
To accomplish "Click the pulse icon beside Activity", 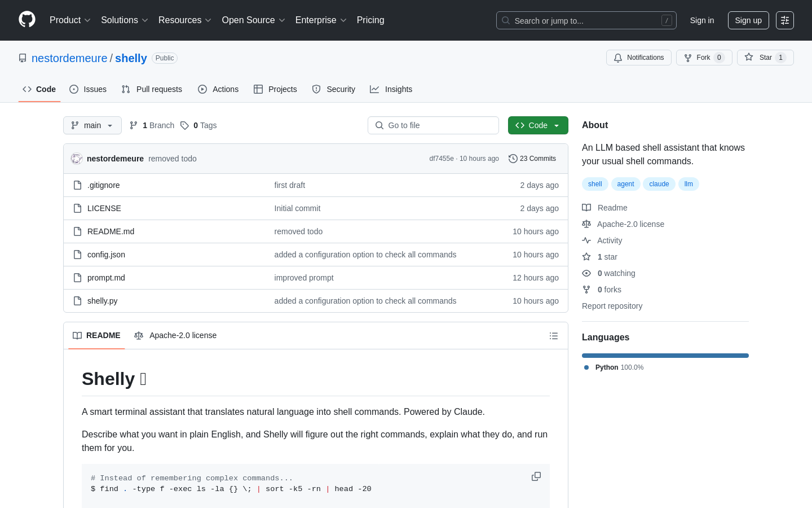I will (x=586, y=240).
